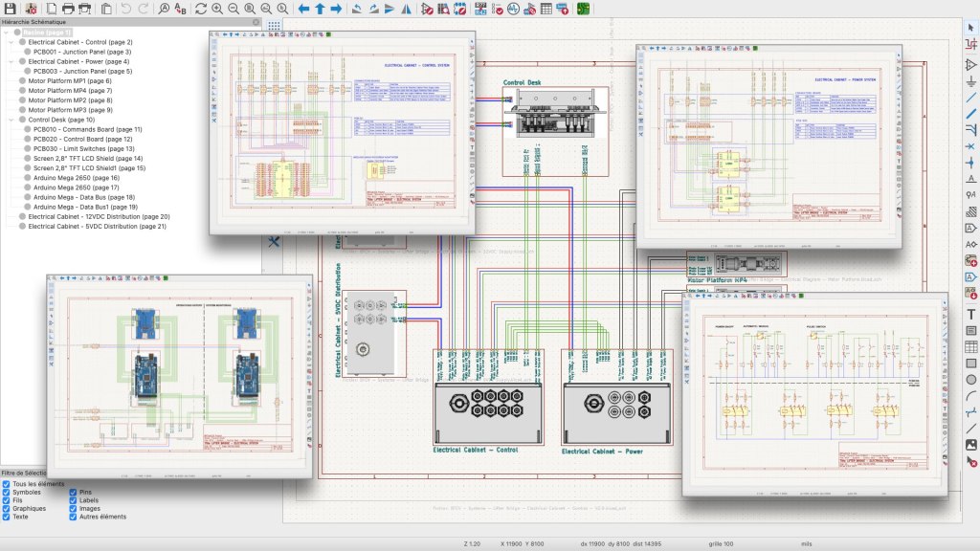Close the Hiérarchie Schématique panel
Viewport: 980px width, 551px height.
point(256,21)
